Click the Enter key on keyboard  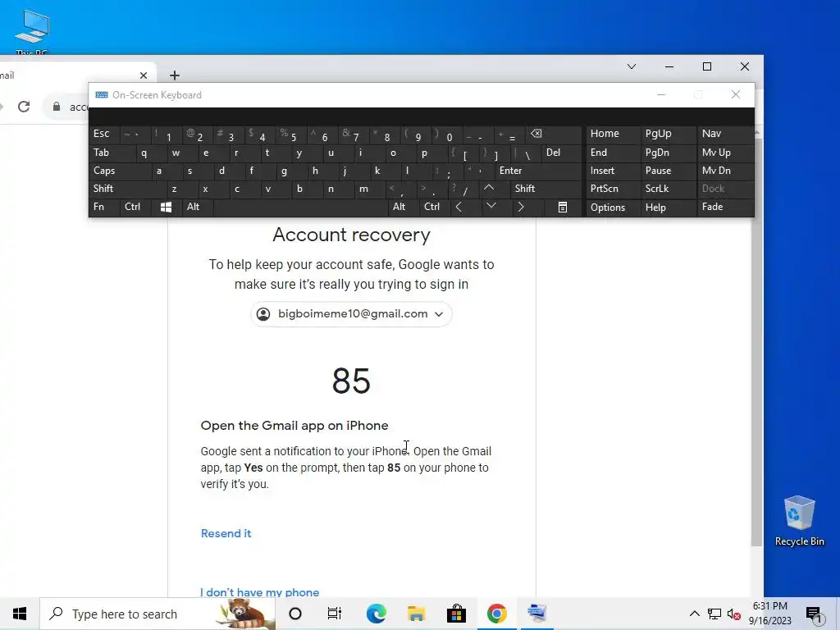[538, 171]
